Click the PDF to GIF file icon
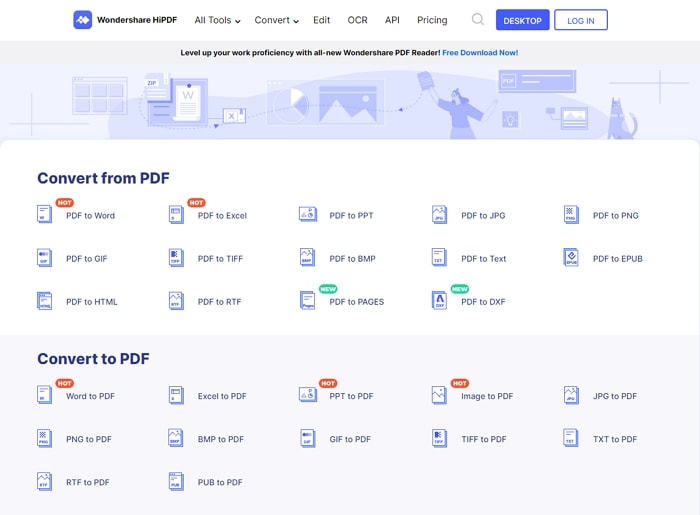The image size is (700, 515). tap(44, 258)
